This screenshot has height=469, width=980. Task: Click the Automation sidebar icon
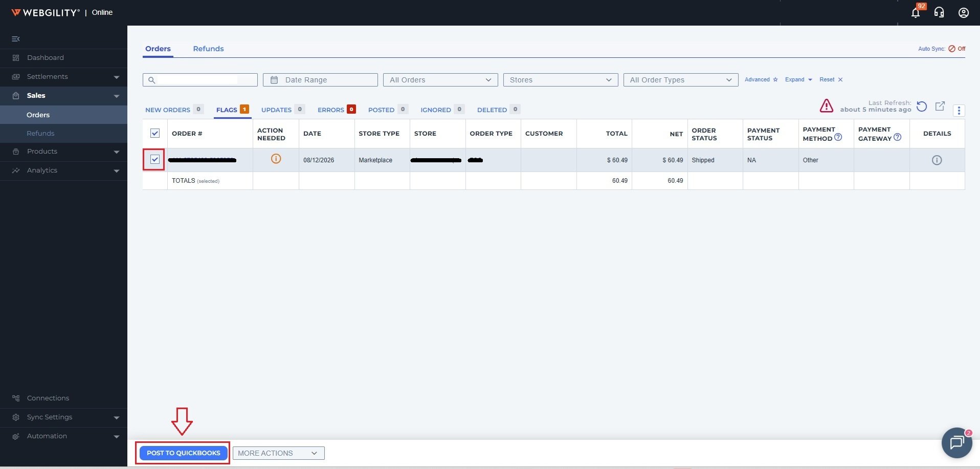tap(16, 436)
